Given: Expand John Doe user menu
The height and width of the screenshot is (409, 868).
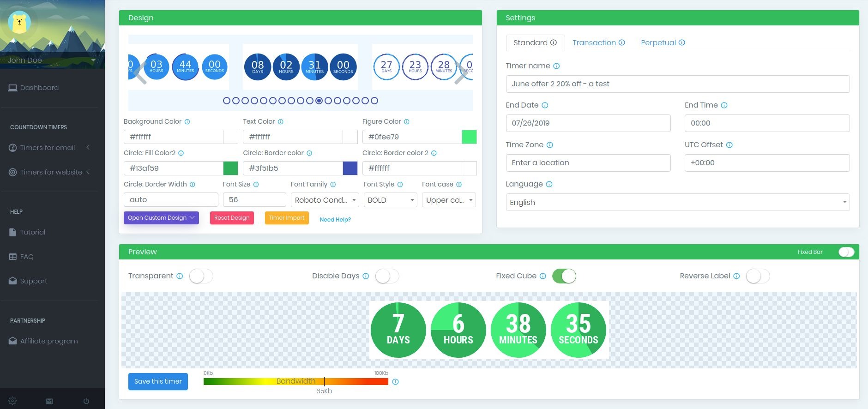Looking at the screenshot, I should click(x=93, y=60).
